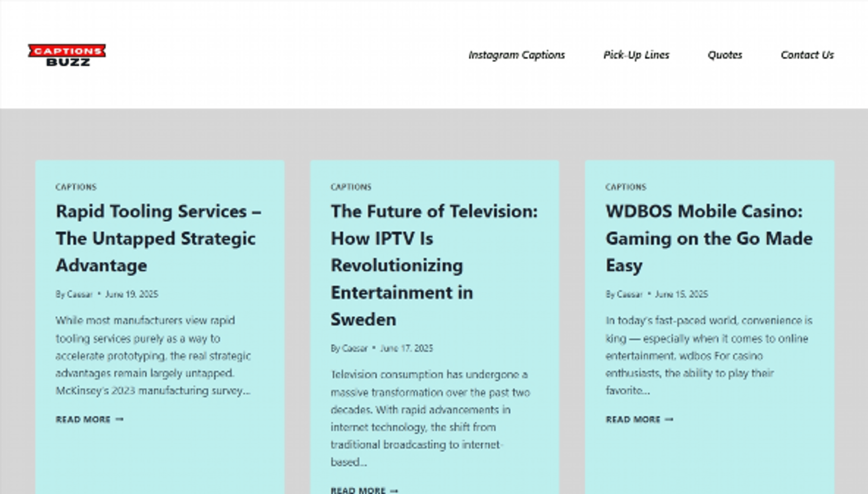The height and width of the screenshot is (494, 868).
Task: Click Captions category above Rapid Tooling post
Action: point(76,187)
